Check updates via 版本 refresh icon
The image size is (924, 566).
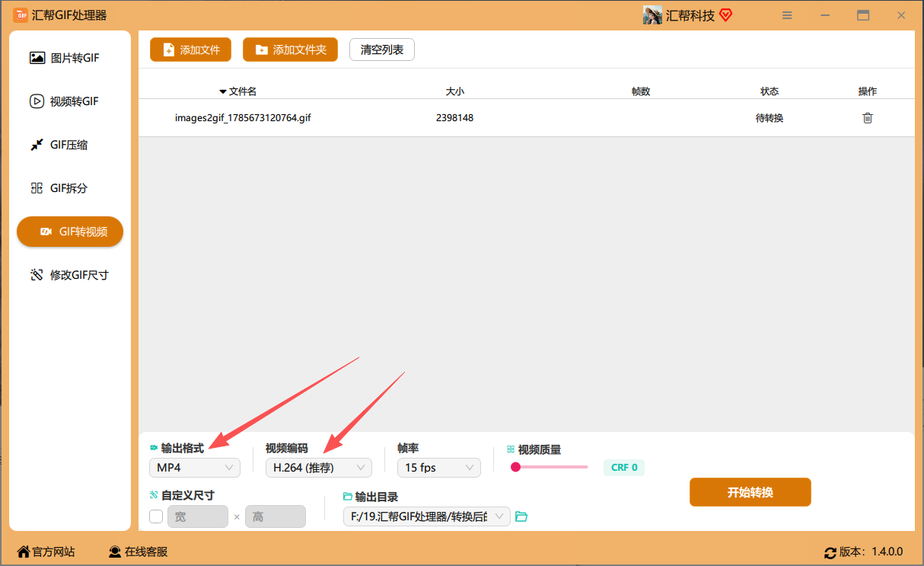tap(831, 552)
